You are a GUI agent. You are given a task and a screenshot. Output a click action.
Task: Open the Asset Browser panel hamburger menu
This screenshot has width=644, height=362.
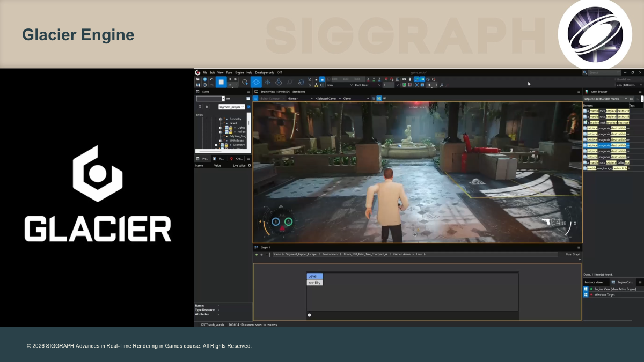640,92
